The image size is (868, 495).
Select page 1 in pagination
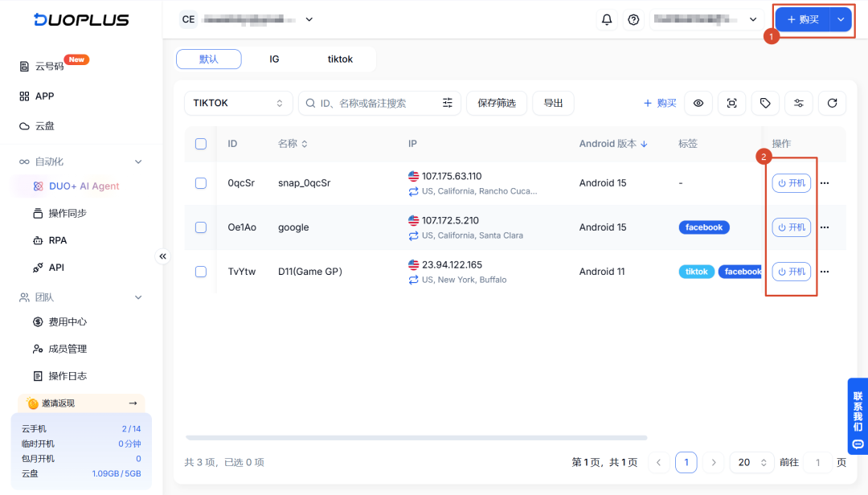[686, 462]
